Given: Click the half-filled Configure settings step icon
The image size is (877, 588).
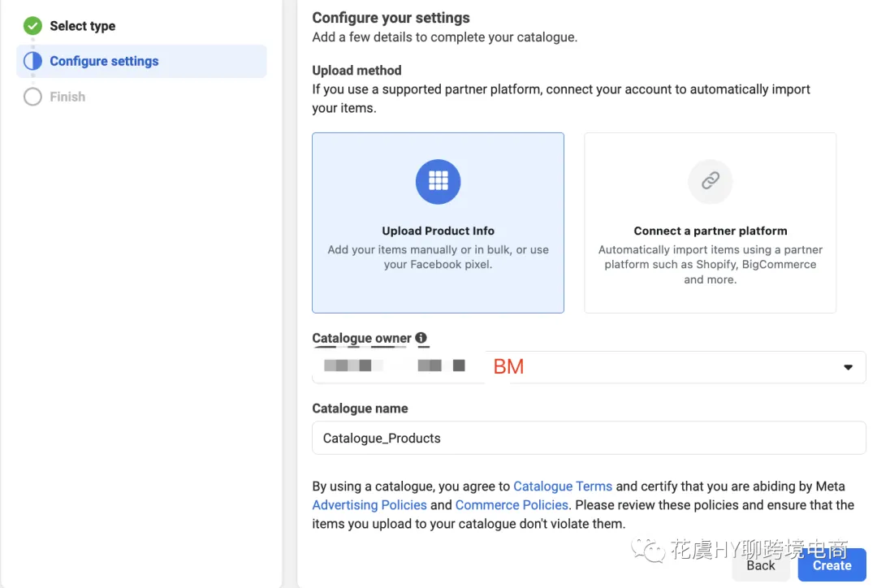Looking at the screenshot, I should pyautogui.click(x=32, y=61).
